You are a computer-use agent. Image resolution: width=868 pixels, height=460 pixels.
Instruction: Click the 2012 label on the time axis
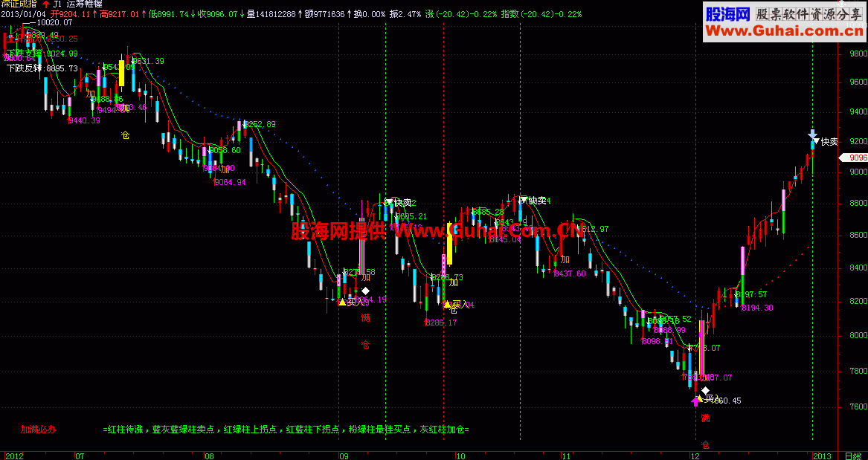coord(14,456)
